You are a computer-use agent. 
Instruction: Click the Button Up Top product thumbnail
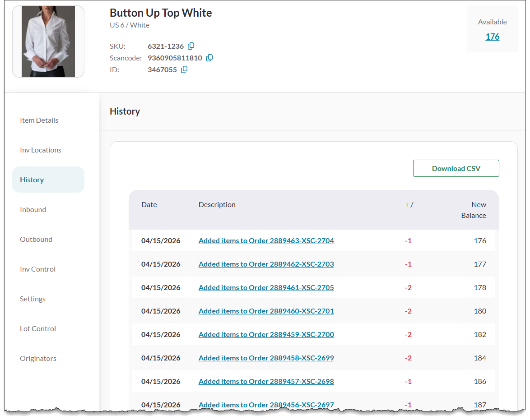(x=48, y=42)
